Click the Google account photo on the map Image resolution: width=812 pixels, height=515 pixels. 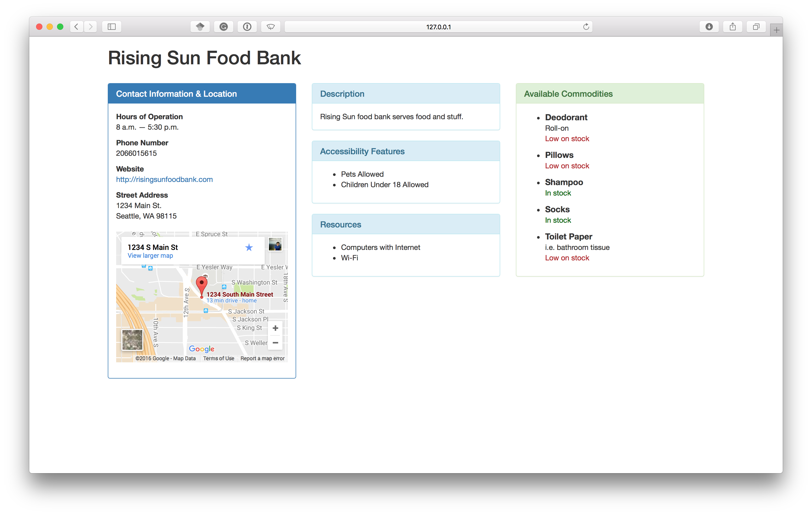(275, 244)
